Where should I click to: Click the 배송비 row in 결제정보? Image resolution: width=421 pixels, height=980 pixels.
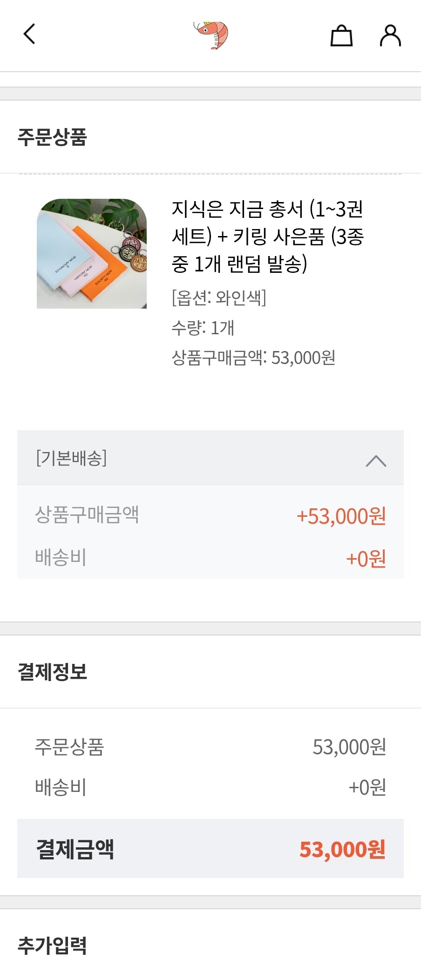tap(210, 787)
